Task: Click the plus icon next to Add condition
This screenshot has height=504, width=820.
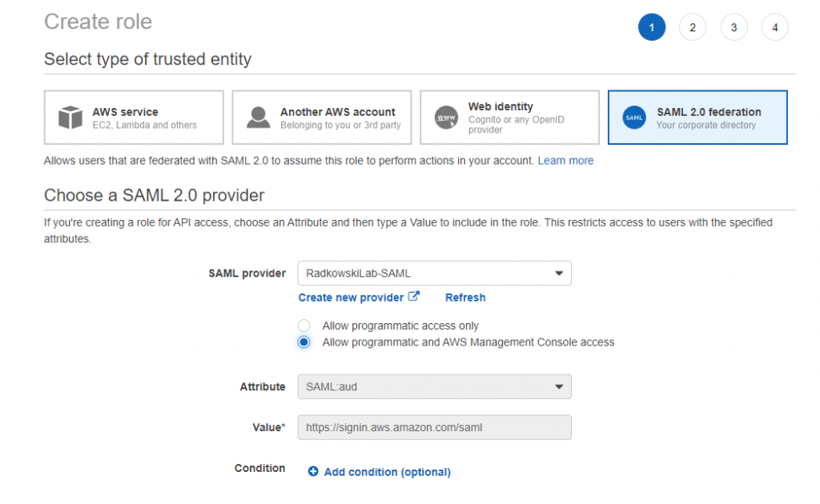Action: tap(313, 472)
